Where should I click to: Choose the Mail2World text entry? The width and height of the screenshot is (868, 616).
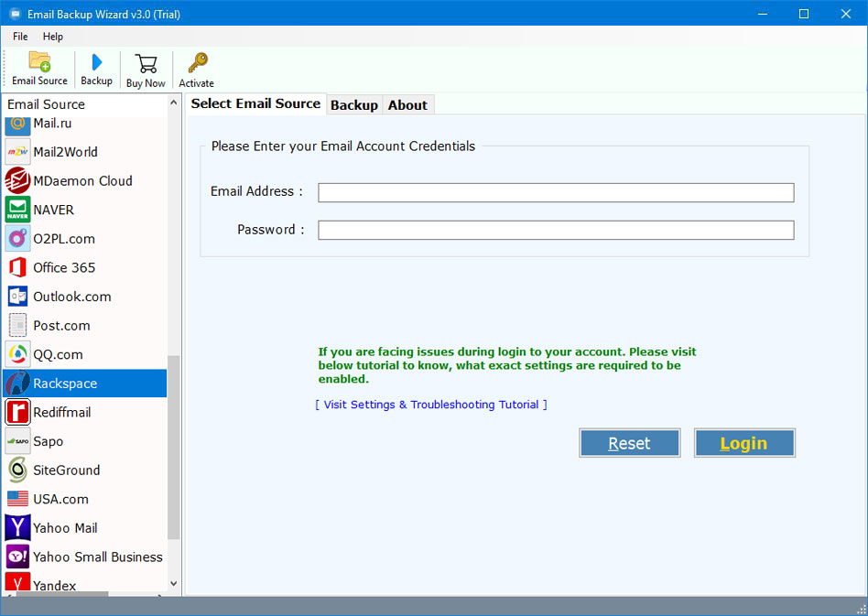tap(65, 152)
